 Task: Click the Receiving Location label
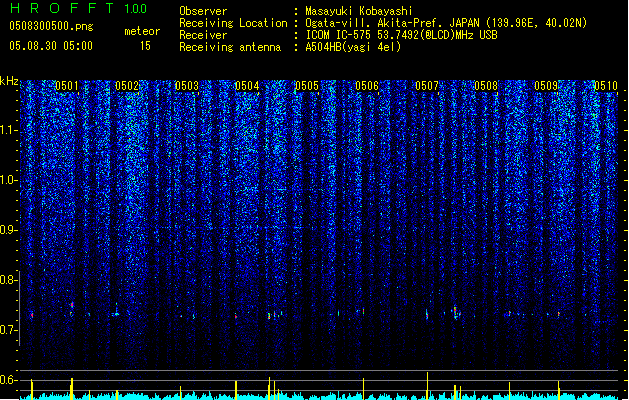(x=233, y=23)
